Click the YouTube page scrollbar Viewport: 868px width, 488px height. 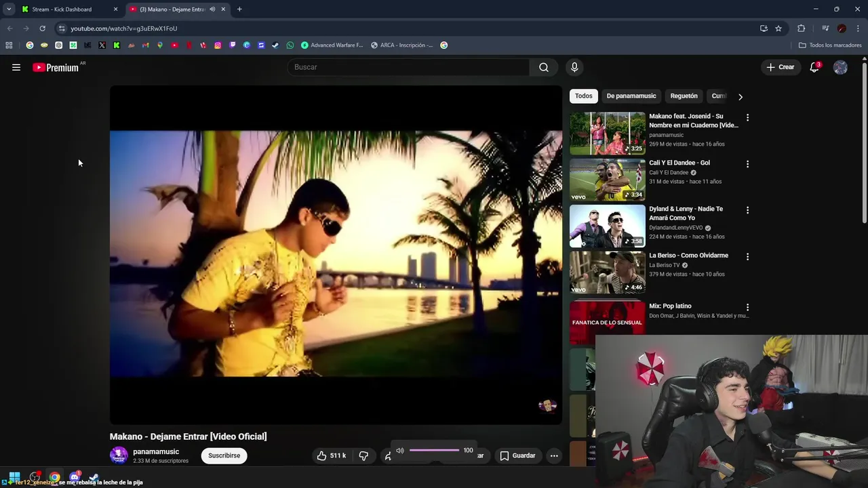click(865, 142)
